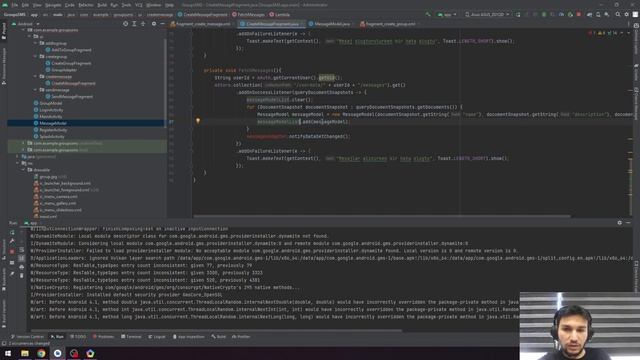This screenshot has width=640, height=360.
Task: Open the Code menu
Action: click(70, 5)
